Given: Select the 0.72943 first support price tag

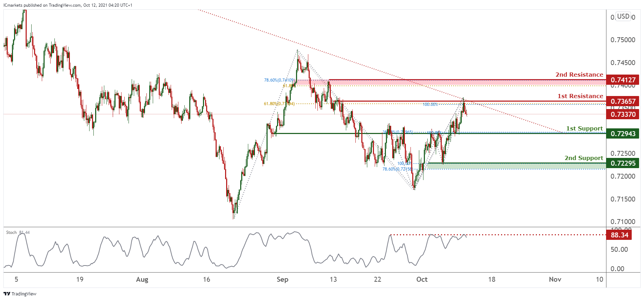Looking at the screenshot, I should point(623,134).
